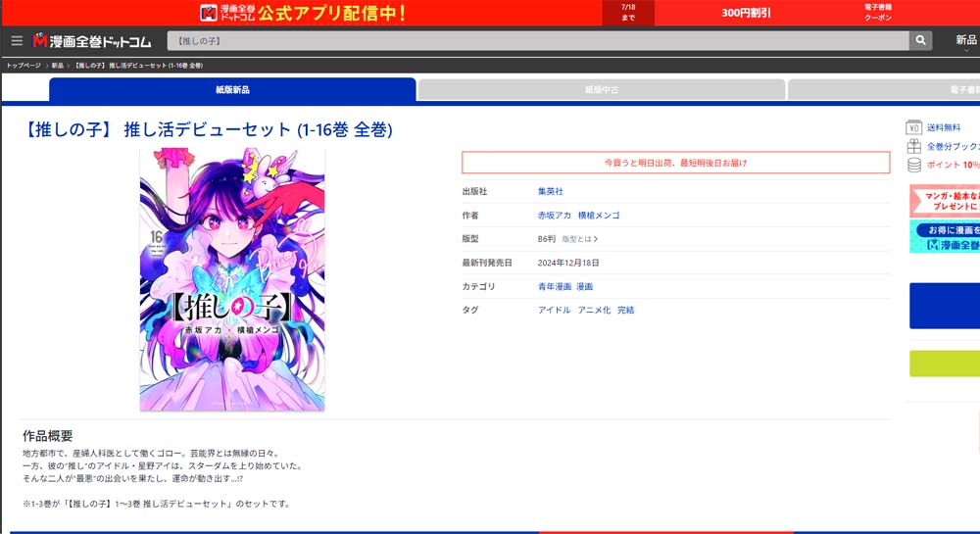Screen dimensions: 980x534
Task: Click the 版型 label
Action: [x=470, y=238]
